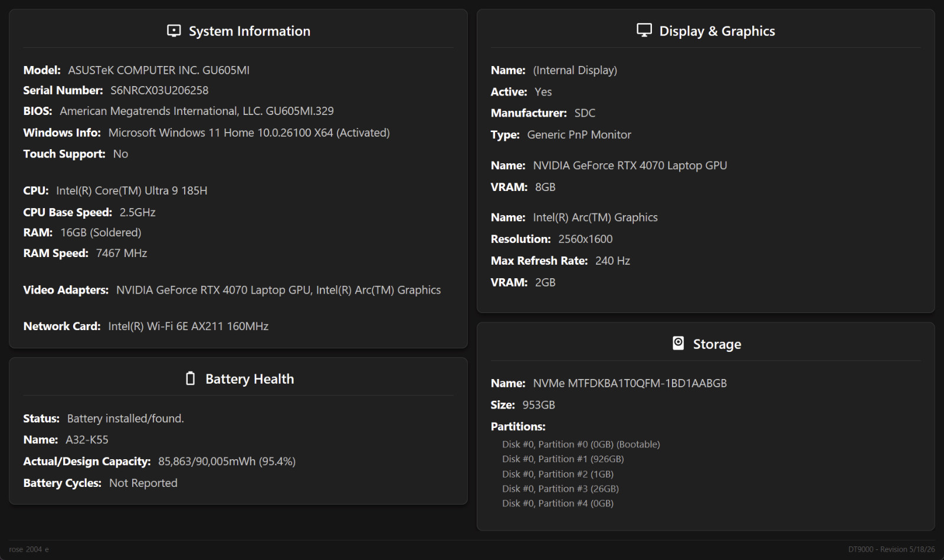Click Max Refresh Rate value 240 Hz
This screenshot has height=560, width=944.
612,261
